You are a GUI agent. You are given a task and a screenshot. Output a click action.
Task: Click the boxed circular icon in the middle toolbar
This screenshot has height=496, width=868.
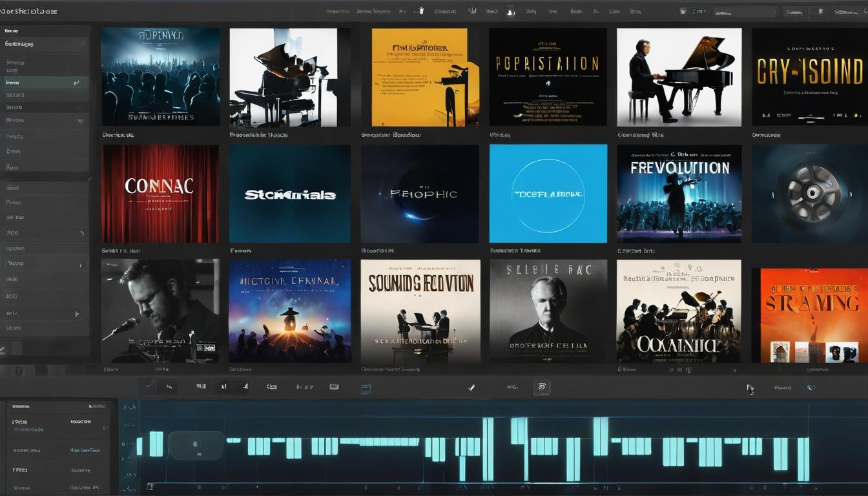click(x=542, y=387)
